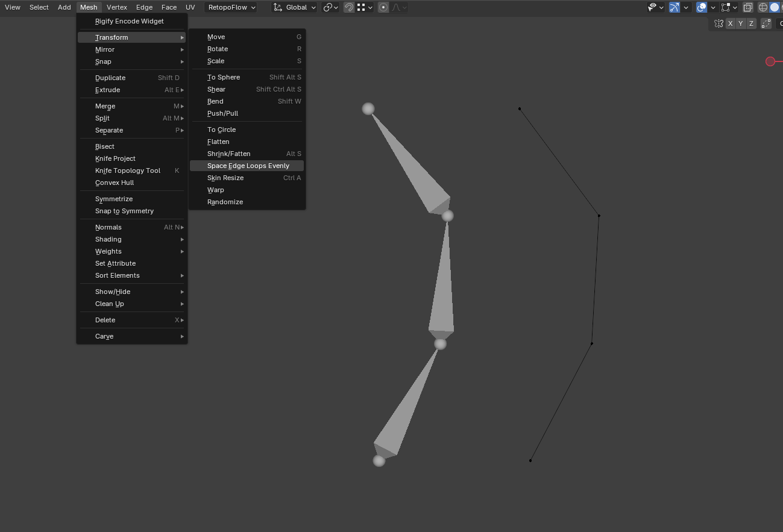783x532 pixels.
Task: Toggle X-ray view icon
Action: (747, 7)
